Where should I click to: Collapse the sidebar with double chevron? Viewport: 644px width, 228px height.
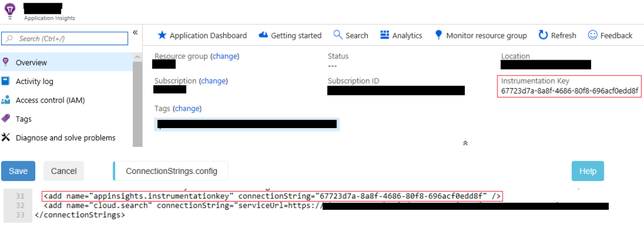coord(135,33)
